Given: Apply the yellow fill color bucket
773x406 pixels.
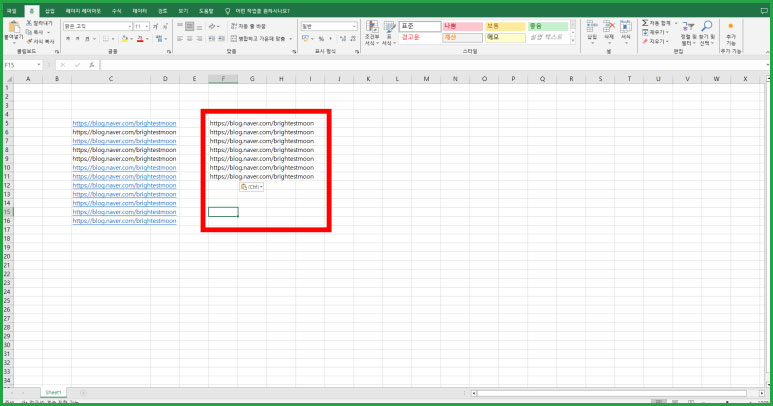Looking at the screenshot, I should coord(125,38).
